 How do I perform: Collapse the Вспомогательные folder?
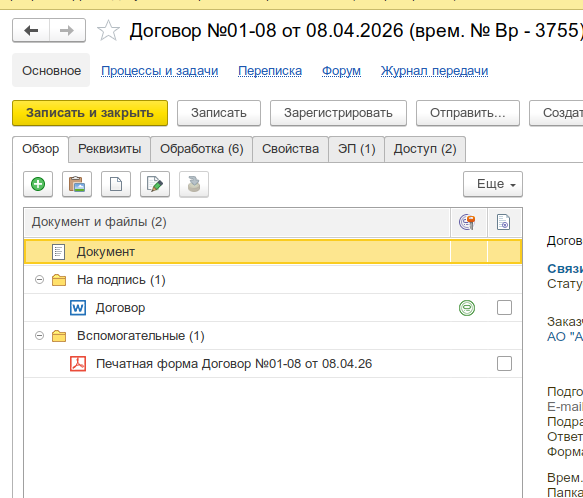[x=39, y=336]
